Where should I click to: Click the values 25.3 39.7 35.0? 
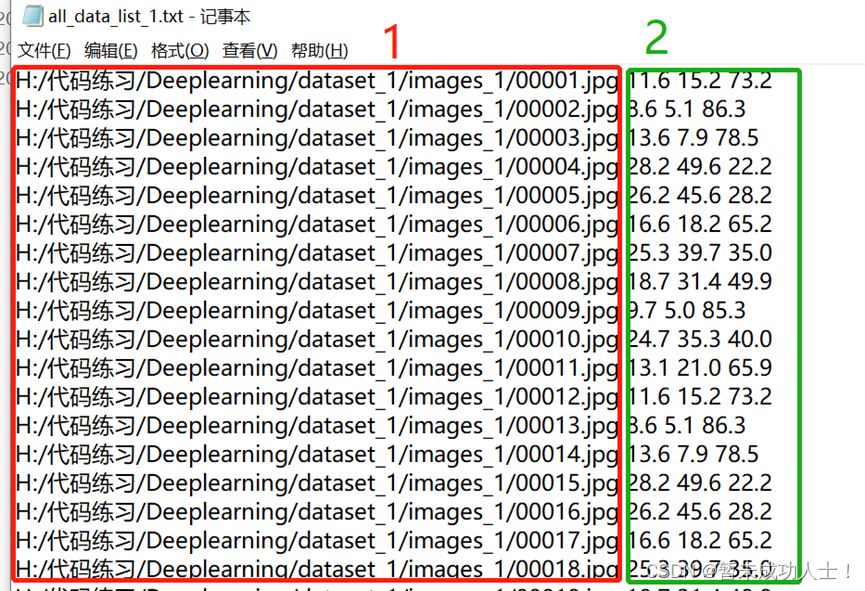pos(701,253)
